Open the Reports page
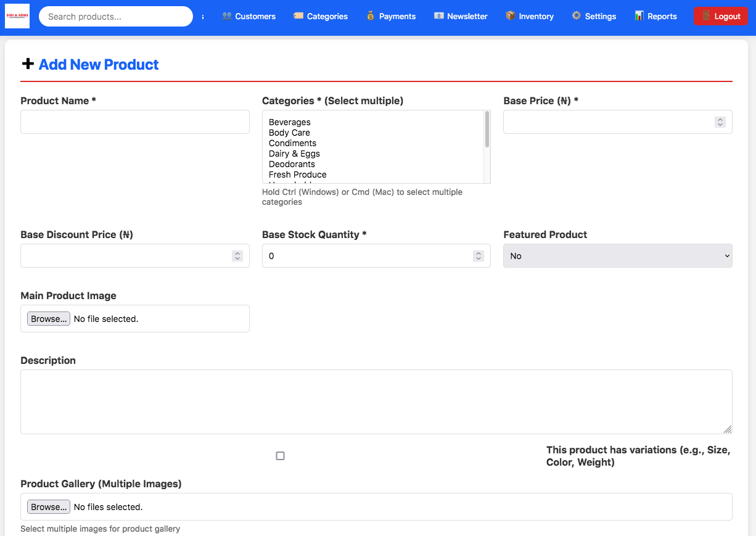The width and height of the screenshot is (756, 536). point(655,16)
